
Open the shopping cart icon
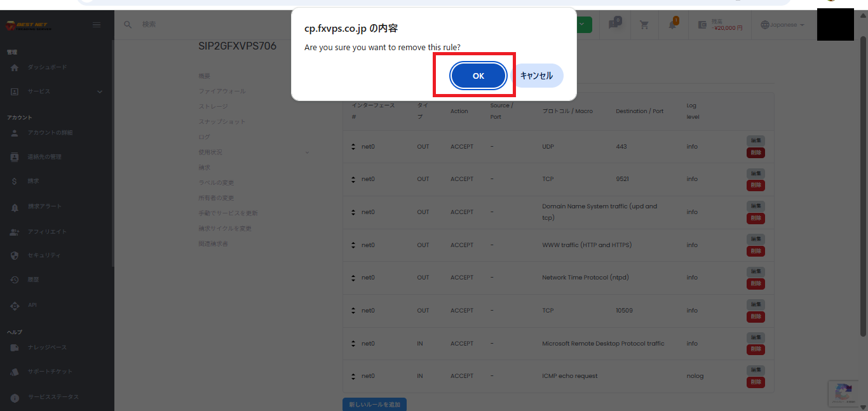[x=644, y=25]
